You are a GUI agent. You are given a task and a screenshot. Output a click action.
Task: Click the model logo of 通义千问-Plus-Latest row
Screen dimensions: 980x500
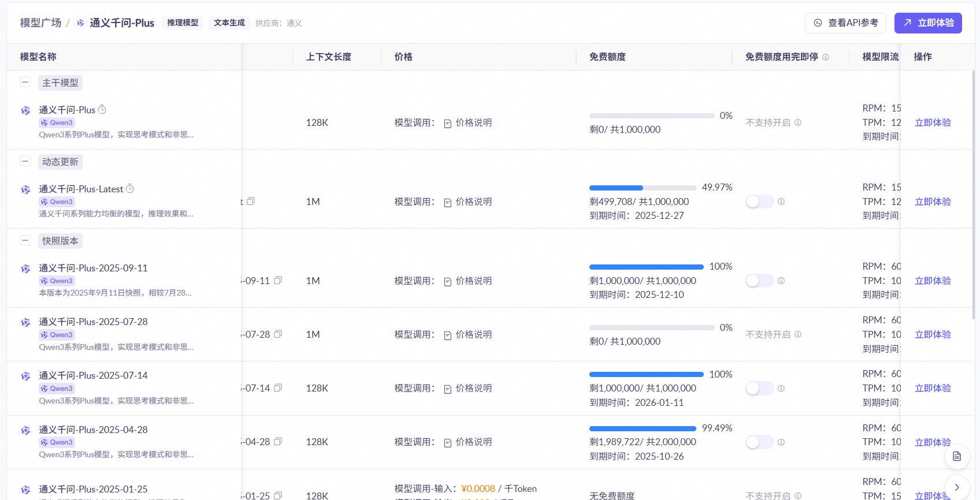26,189
